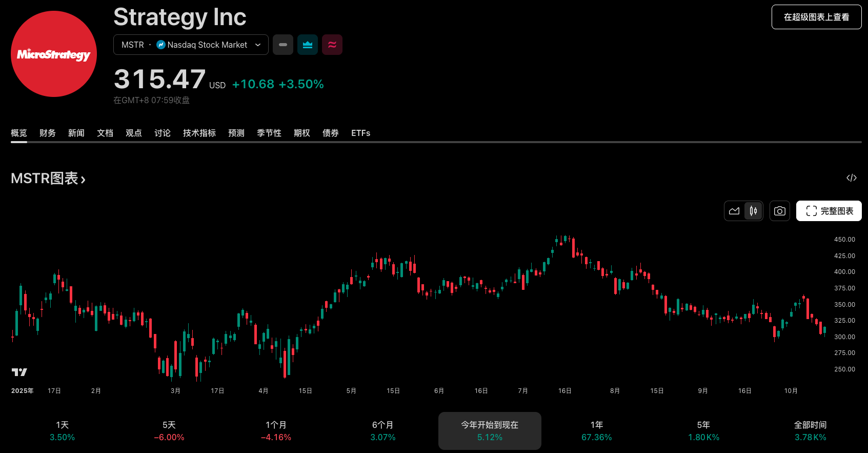868x453 pixels.
Task: Open the embed code icon
Action: 852,178
